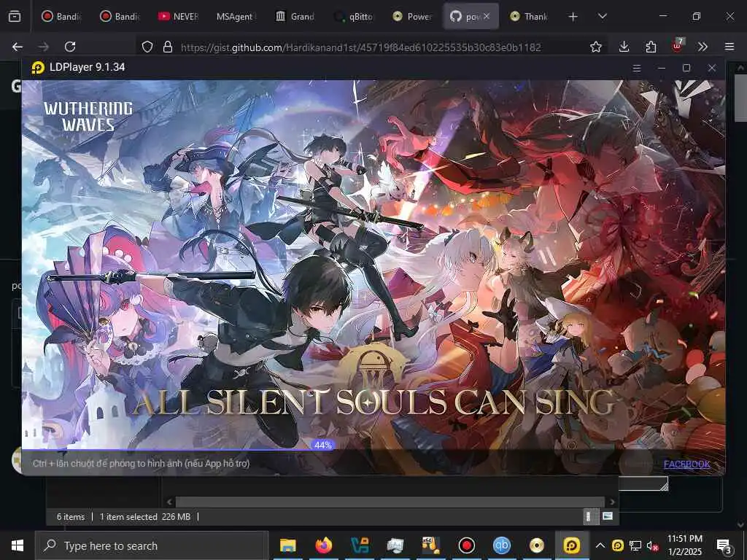Open the x64 taskbar app icon
Viewport: 747px width, 560px height.
tap(430, 545)
